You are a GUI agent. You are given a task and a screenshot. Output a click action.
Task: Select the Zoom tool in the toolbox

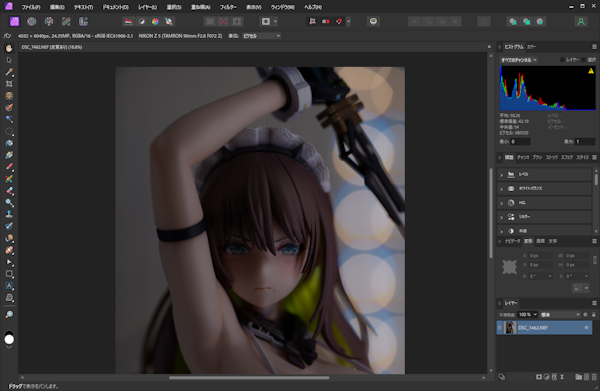[x=9, y=314]
